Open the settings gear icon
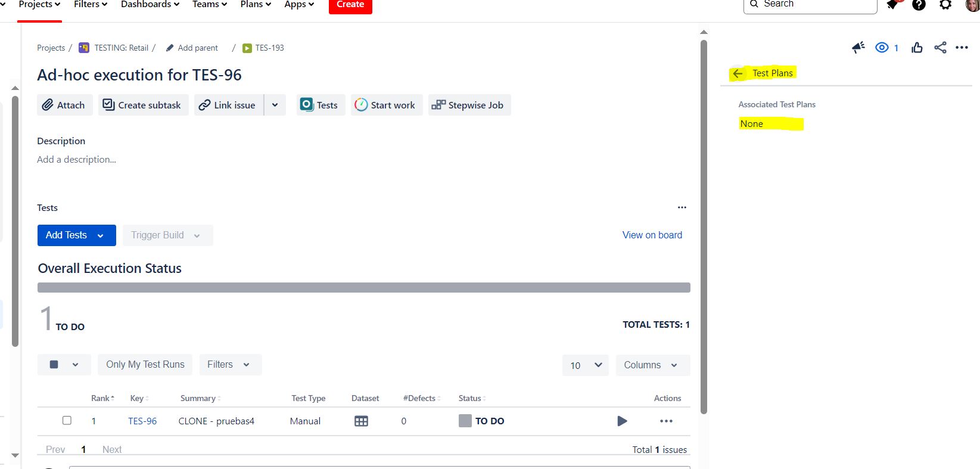Image resolution: width=980 pixels, height=469 pixels. click(945, 5)
